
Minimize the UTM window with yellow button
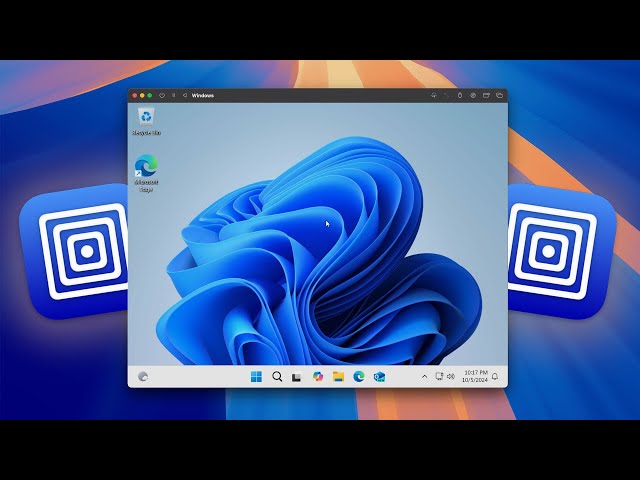point(142,96)
